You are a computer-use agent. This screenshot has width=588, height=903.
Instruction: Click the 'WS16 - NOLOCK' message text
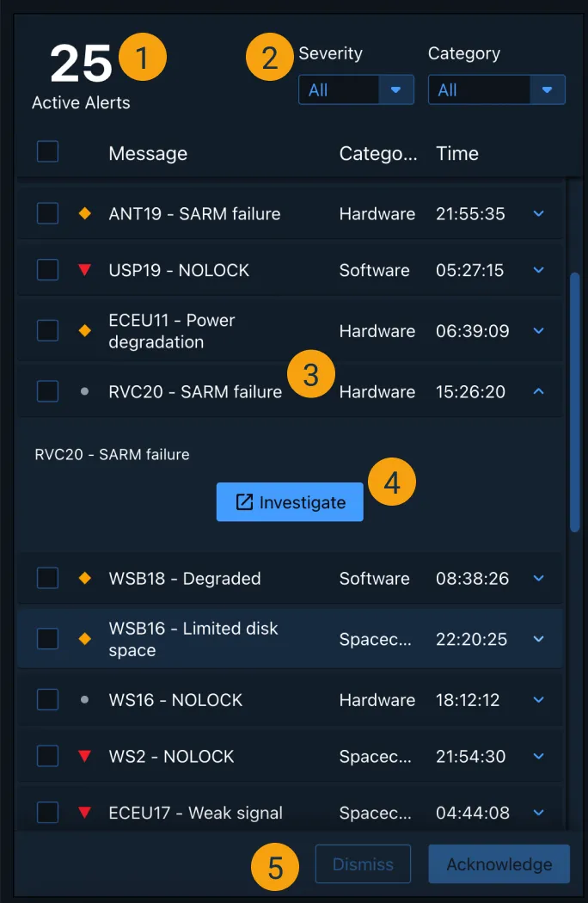click(175, 700)
